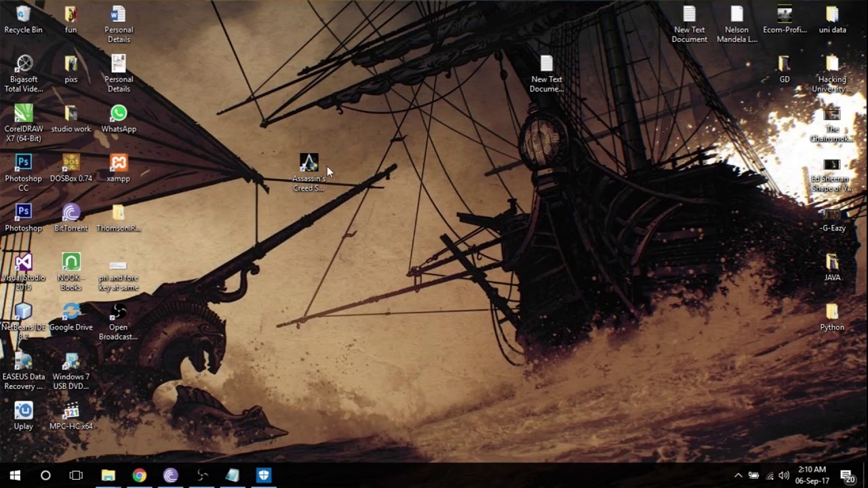
Task: Open the volume speaker tray icon
Action: tap(785, 476)
